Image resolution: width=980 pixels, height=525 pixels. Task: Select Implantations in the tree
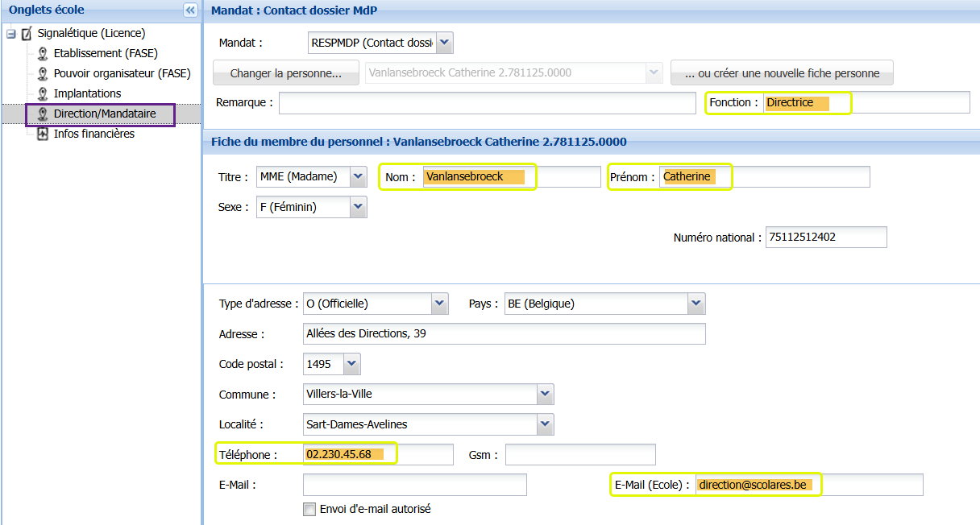click(87, 94)
